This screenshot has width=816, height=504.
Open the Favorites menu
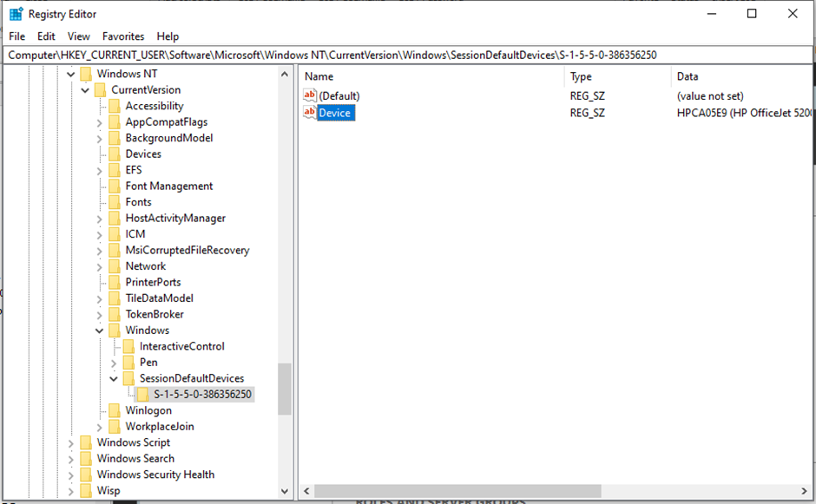(123, 36)
